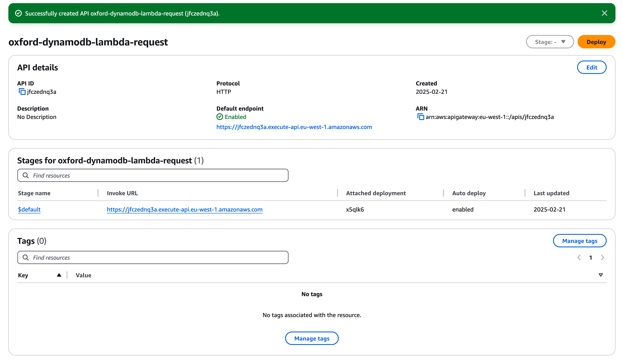623x364 pixels.
Task: Click the Tags search magnifier icon
Action: point(26,257)
